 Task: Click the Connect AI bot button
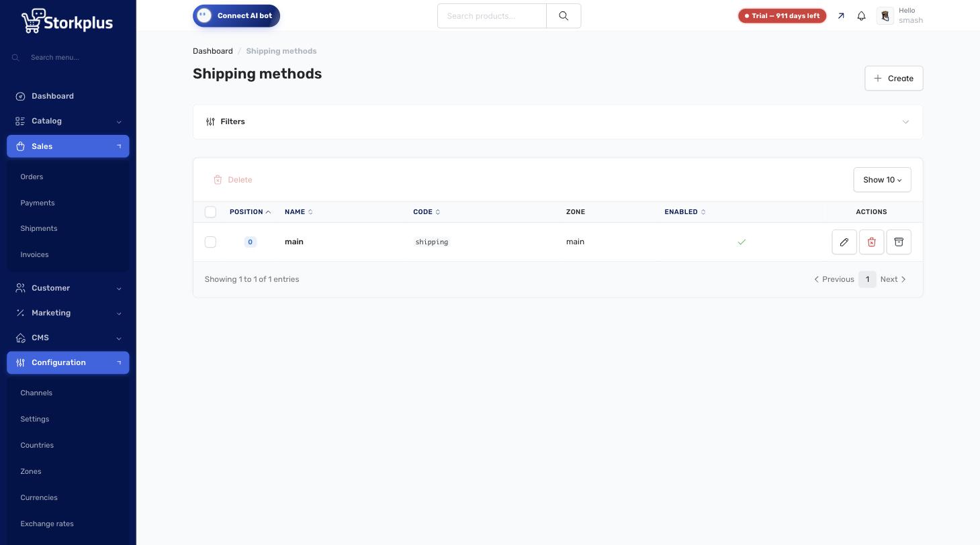coord(236,15)
